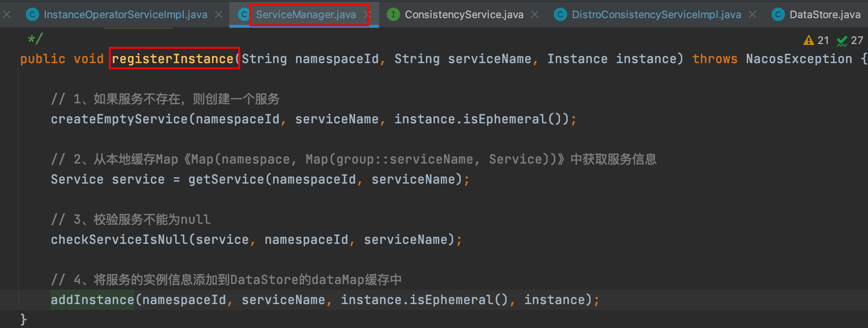Click the class icon on DistroConsistencyServiceImpl.java tab

pos(560,15)
